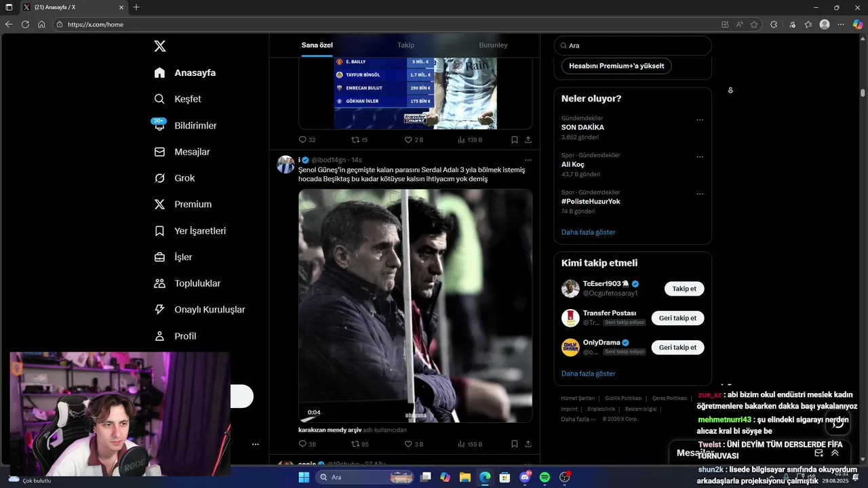Reply to the top post (32 replies)

[x=307, y=140]
